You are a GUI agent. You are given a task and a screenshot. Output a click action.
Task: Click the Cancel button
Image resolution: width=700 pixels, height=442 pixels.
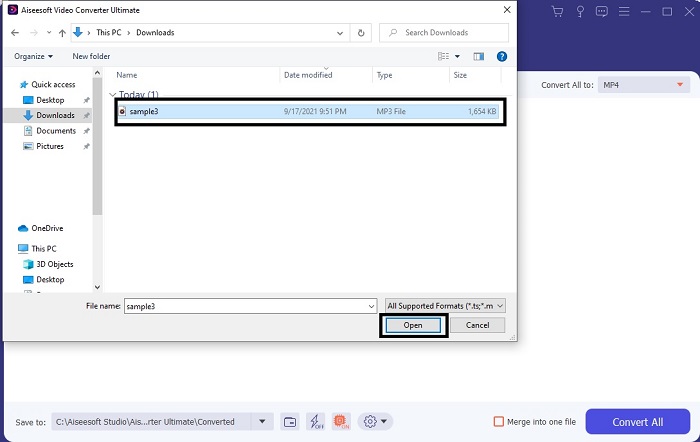point(477,325)
